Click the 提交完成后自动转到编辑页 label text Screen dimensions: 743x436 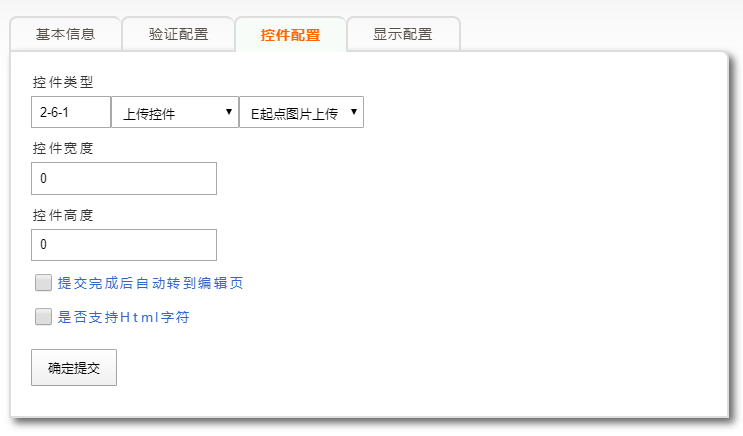click(150, 283)
